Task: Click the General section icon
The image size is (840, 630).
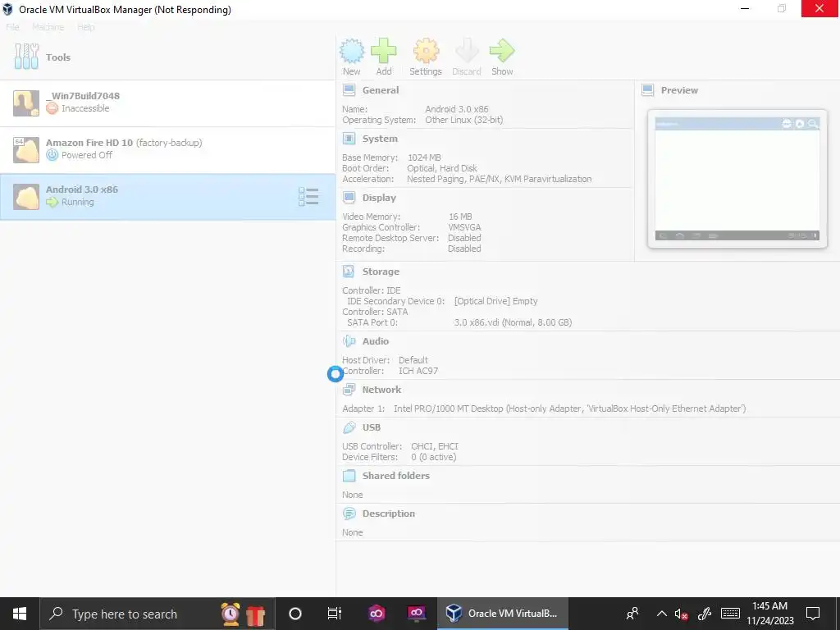Action: [x=349, y=90]
